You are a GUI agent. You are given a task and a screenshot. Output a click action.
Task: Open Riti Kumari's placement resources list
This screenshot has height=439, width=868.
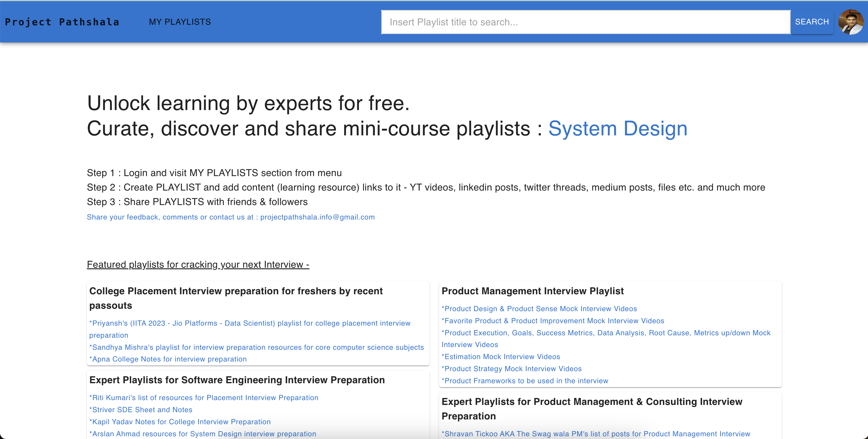204,398
